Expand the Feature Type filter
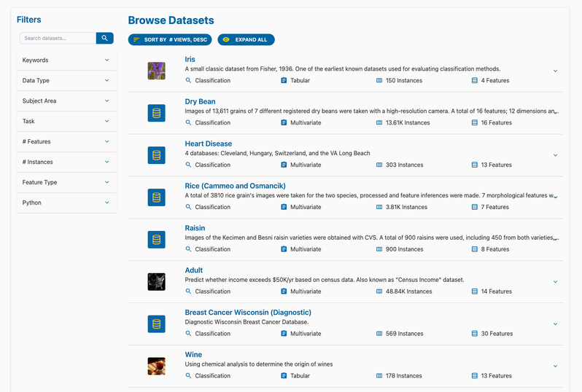 pyautogui.click(x=66, y=182)
